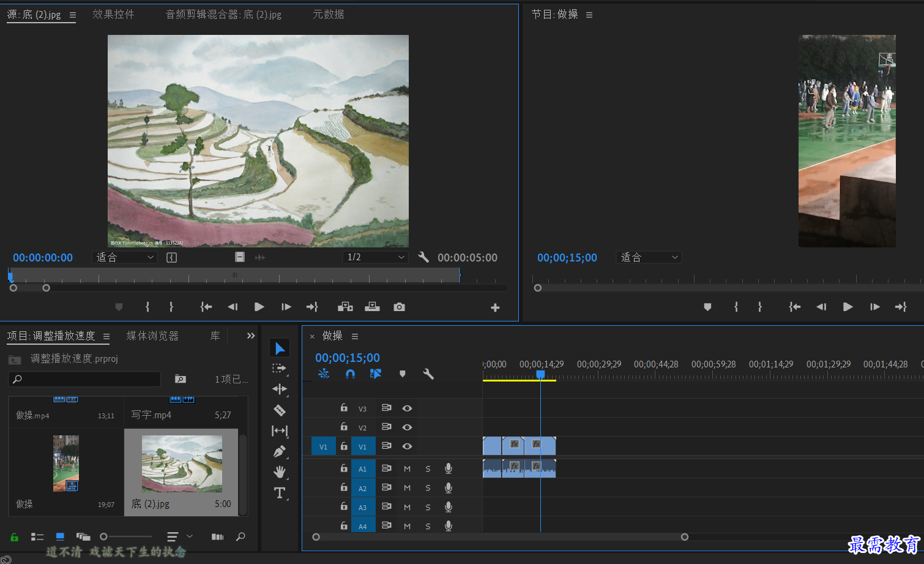Toggle V3 track output eye

click(x=407, y=408)
